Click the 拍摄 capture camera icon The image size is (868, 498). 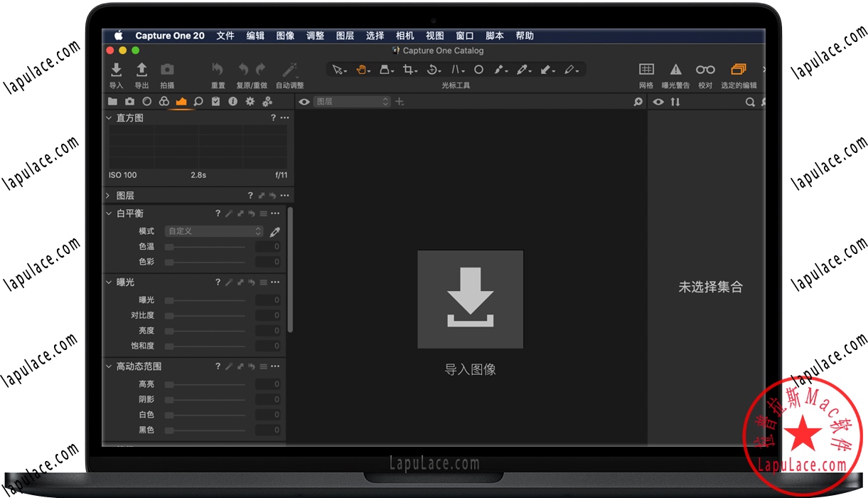167,69
